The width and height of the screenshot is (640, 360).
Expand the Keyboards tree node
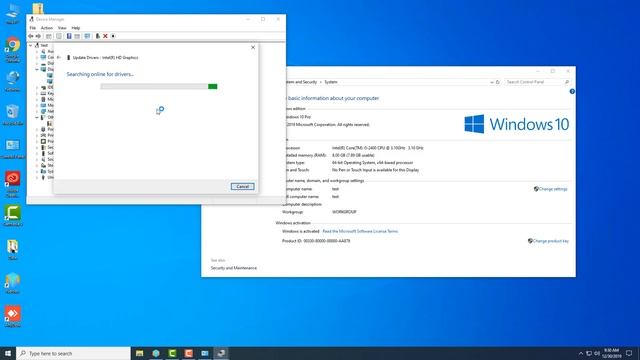37,93
